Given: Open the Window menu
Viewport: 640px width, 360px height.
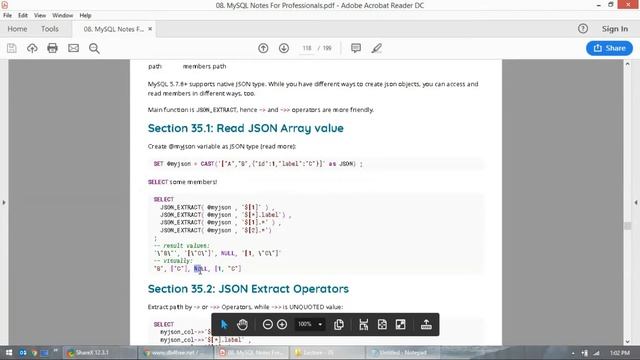Looking at the screenshot, I should pyautogui.click(x=62, y=16).
